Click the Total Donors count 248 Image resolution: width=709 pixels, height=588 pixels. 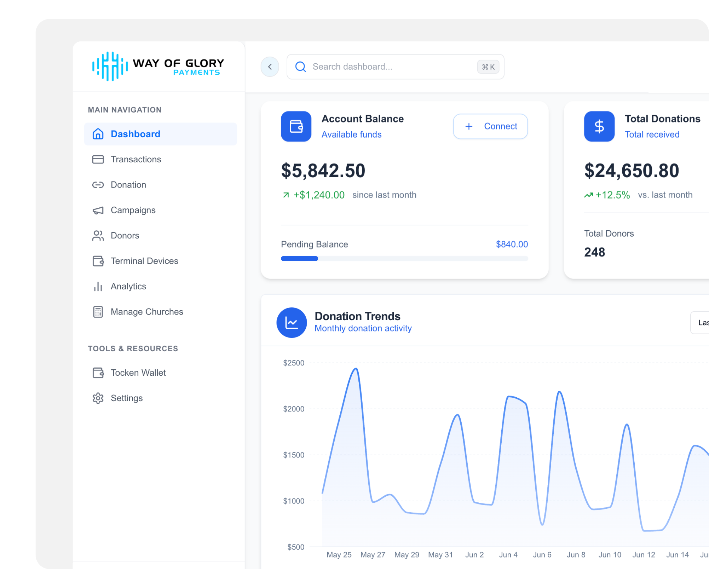coord(594,252)
